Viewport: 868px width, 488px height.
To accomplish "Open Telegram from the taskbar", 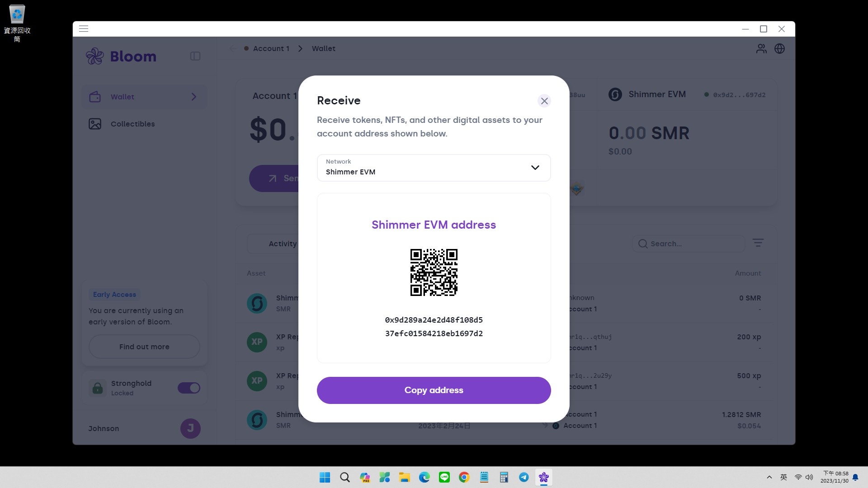I will [524, 477].
